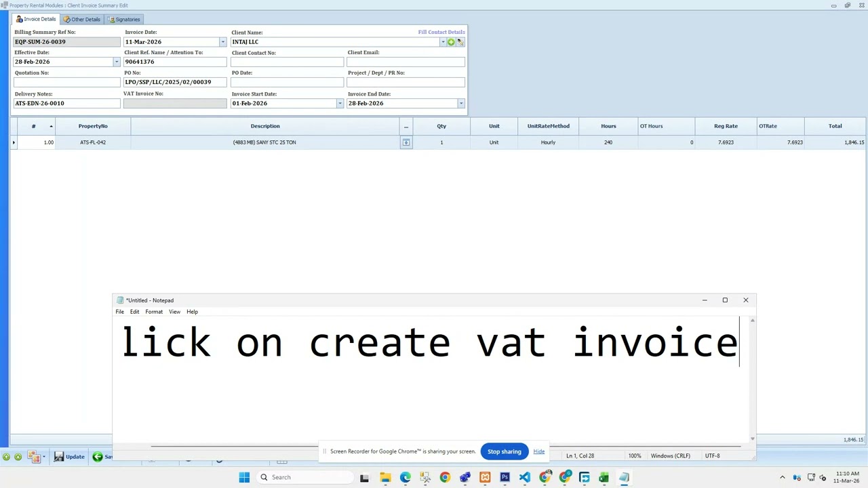
Task: Click Client Ref. Name field with 90641376
Action: click(175, 62)
